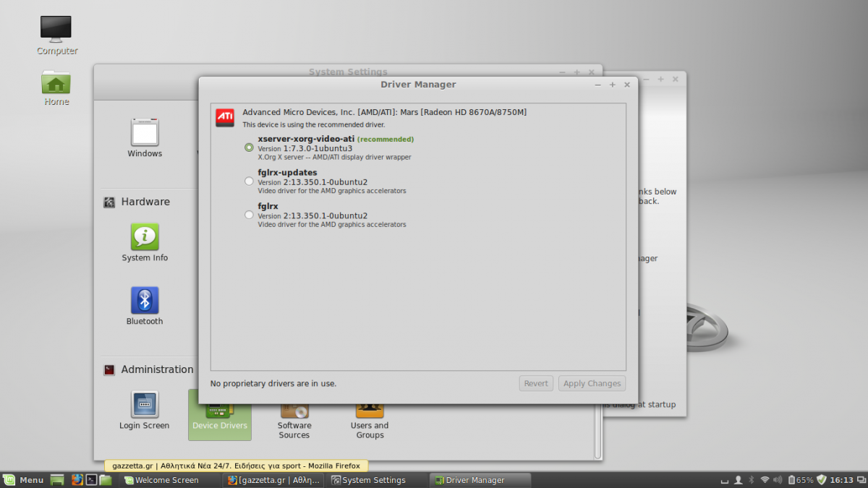Switch to Welcome Screen taskbar window
868x488 pixels.
169,480
